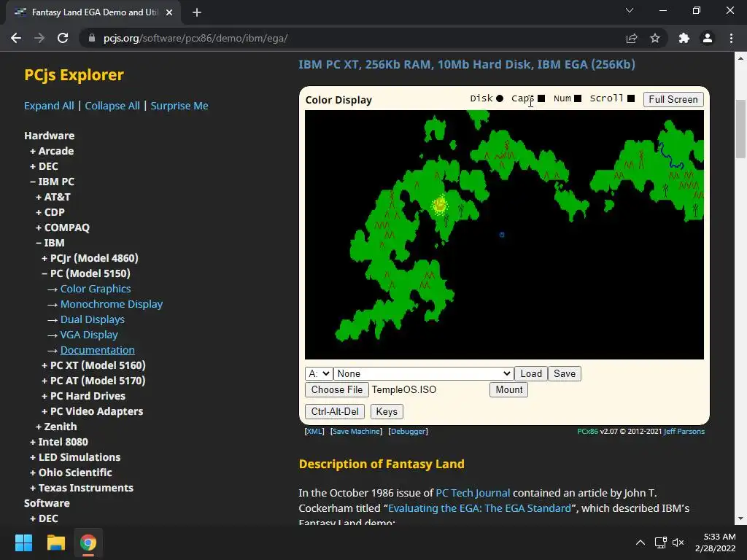Click Surprise Me link

click(x=179, y=106)
